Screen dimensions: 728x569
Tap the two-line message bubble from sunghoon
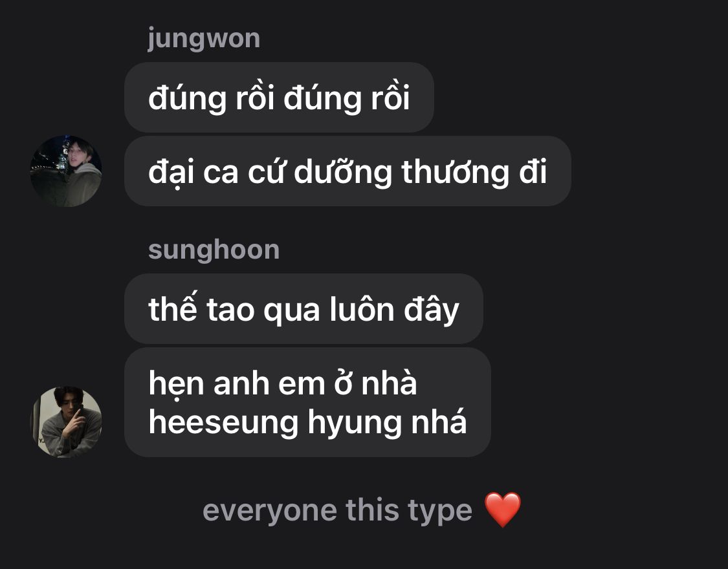tap(307, 402)
